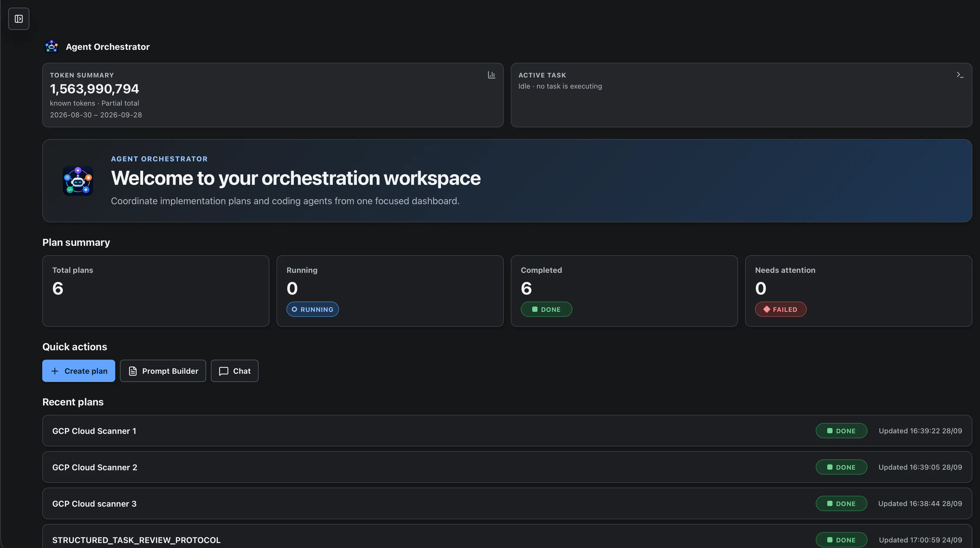Click the token total 1,563,990,794
980x548 pixels.
[94, 89]
